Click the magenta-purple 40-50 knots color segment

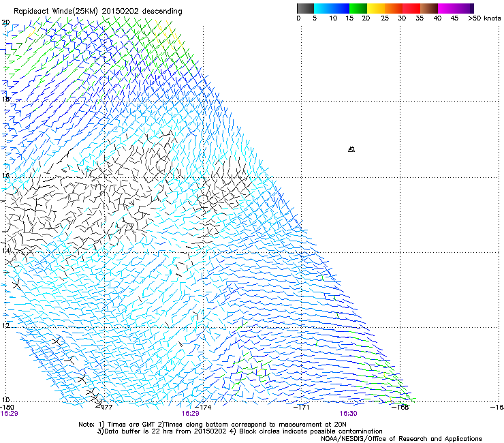click(x=456, y=8)
